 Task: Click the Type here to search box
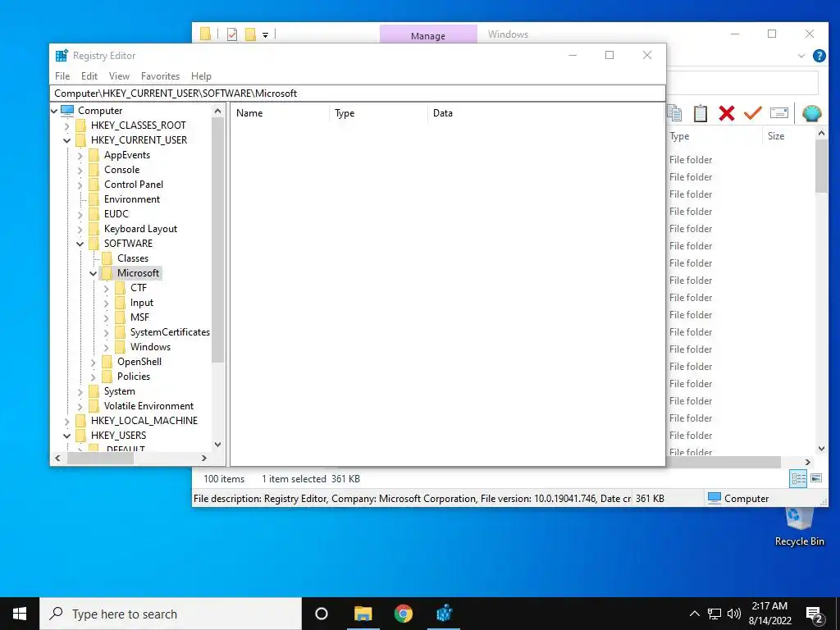171,614
